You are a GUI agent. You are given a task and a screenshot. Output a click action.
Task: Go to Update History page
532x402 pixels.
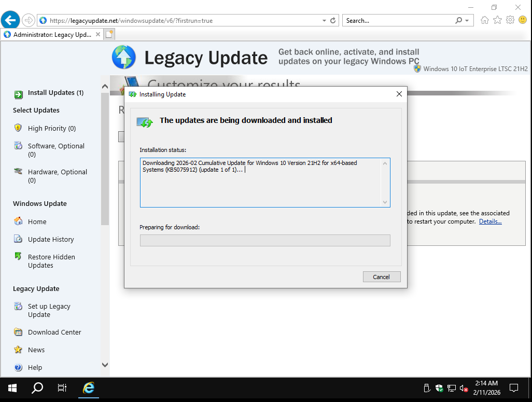click(x=50, y=239)
